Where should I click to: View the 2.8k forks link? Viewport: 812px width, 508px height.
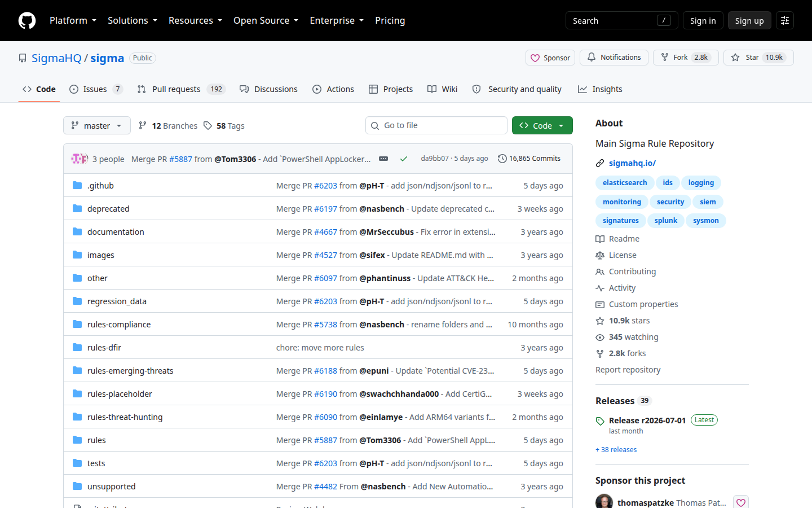coord(621,353)
